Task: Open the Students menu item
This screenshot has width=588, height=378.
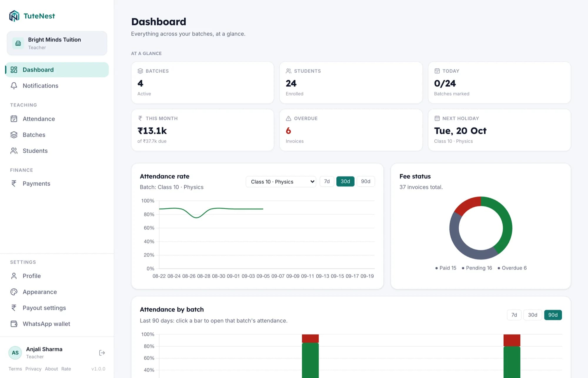Action: point(57,151)
